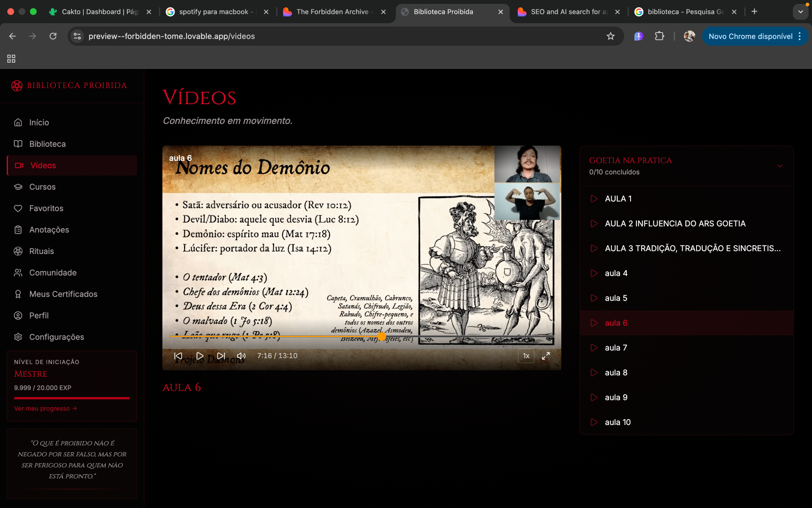Click the aula 10 play icon
Image resolution: width=812 pixels, height=508 pixels.
click(x=594, y=422)
